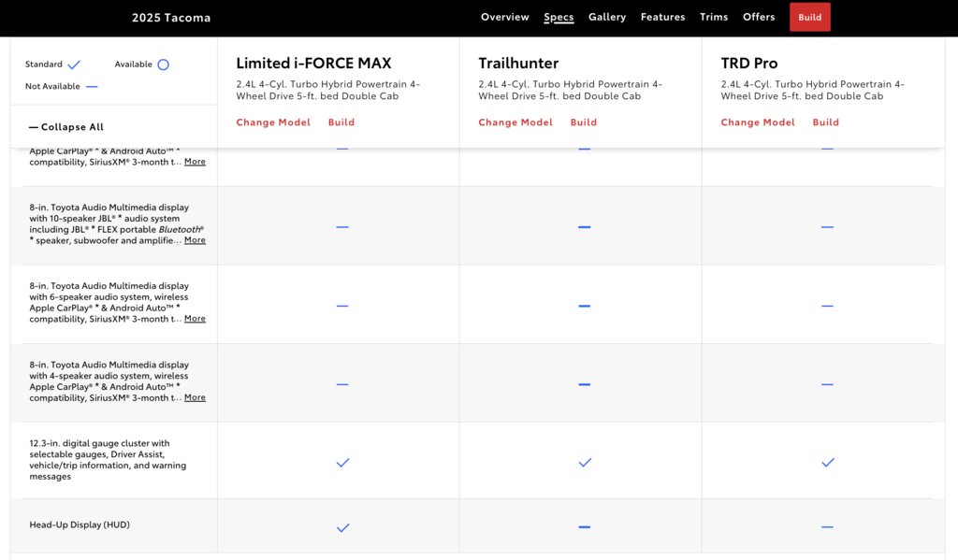958x560 pixels.
Task: Click the 4-speaker audio dash under TRD Pro
Action: [x=827, y=385]
